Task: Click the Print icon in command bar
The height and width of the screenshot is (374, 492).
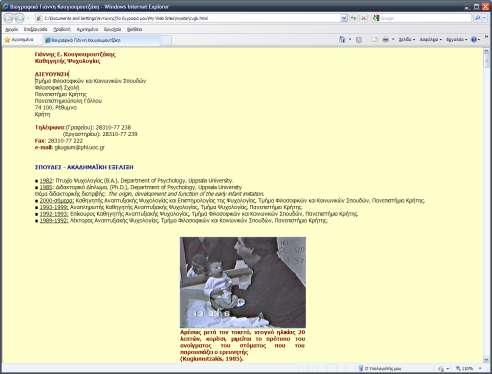Action: [385, 40]
